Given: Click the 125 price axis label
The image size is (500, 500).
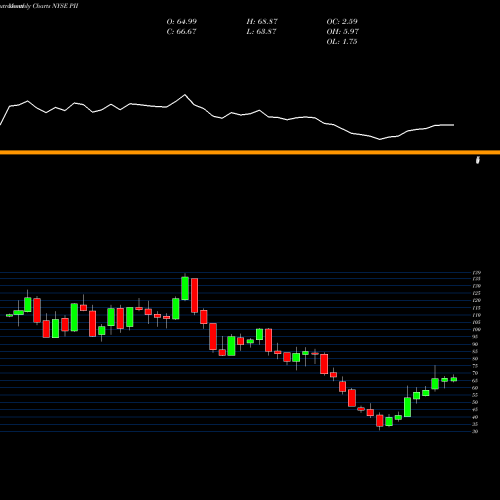Looking at the screenshot, I should (477, 293).
